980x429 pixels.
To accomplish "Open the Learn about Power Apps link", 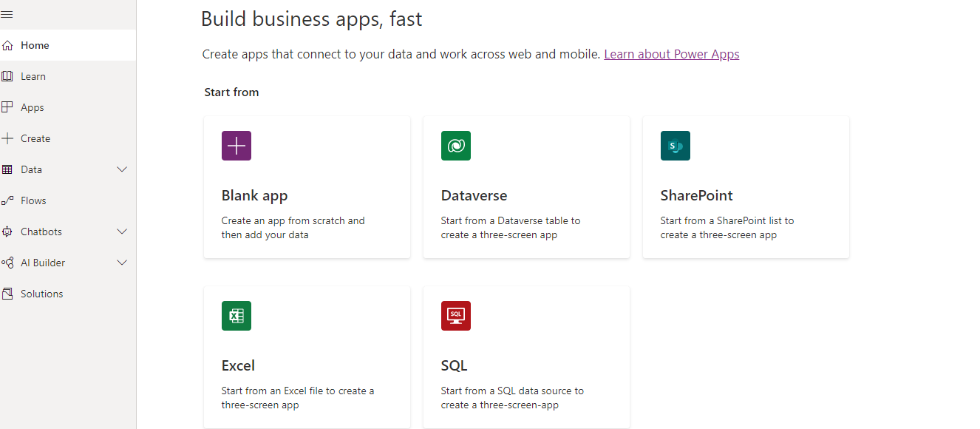I will [672, 54].
